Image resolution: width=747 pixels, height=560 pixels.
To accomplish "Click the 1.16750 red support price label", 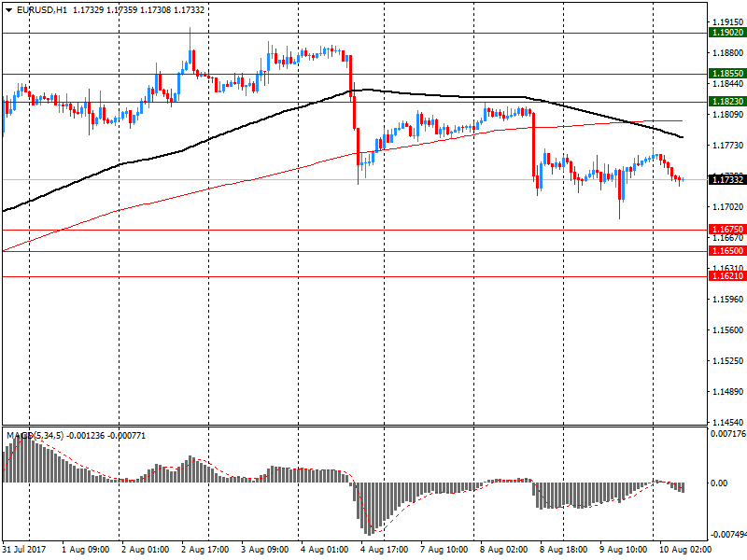I will point(727,229).
